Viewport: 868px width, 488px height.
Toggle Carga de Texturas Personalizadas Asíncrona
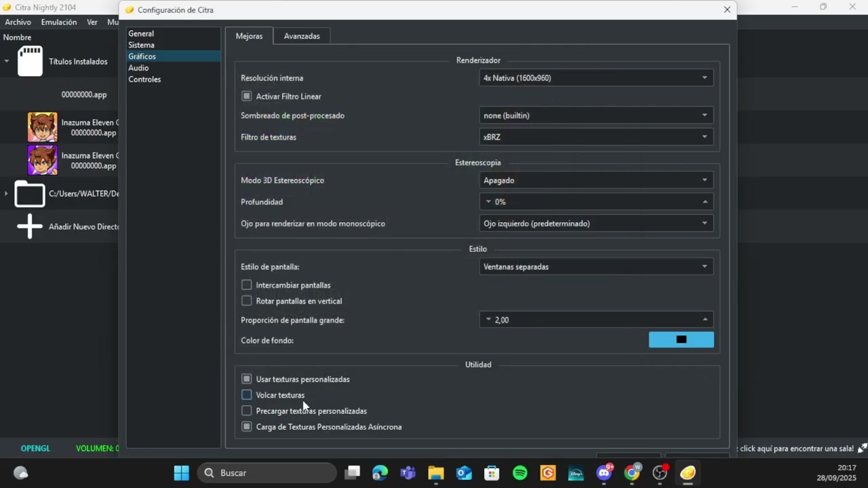pos(246,427)
